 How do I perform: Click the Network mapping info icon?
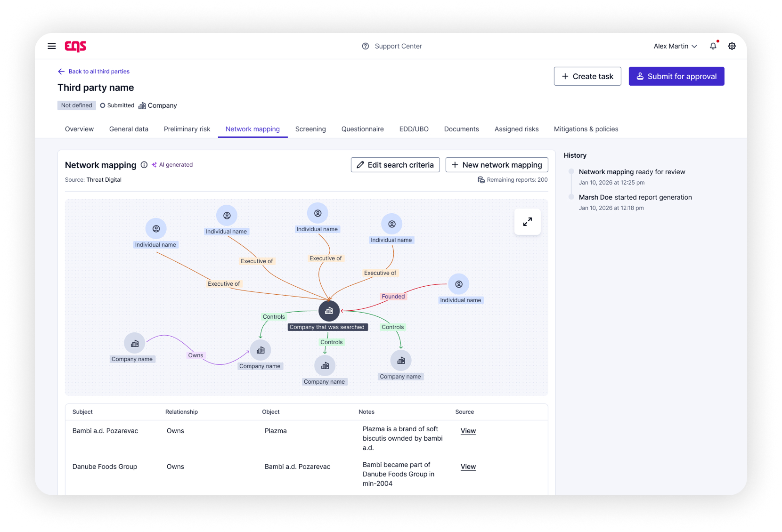click(144, 165)
